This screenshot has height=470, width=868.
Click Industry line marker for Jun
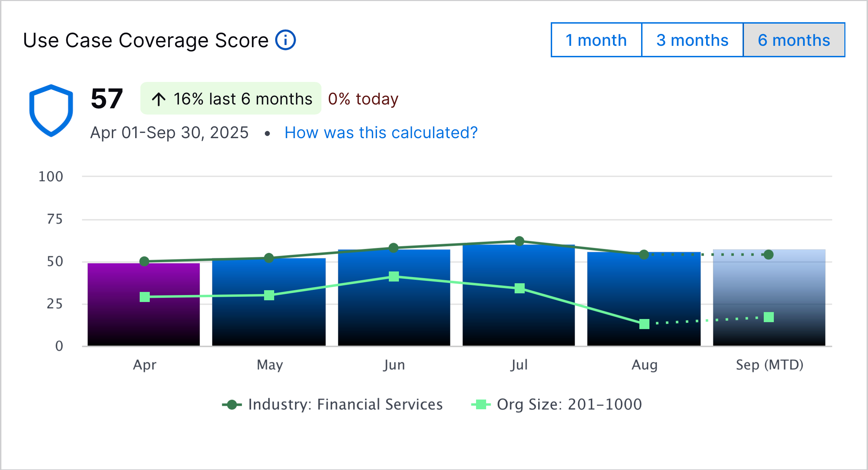click(x=393, y=248)
